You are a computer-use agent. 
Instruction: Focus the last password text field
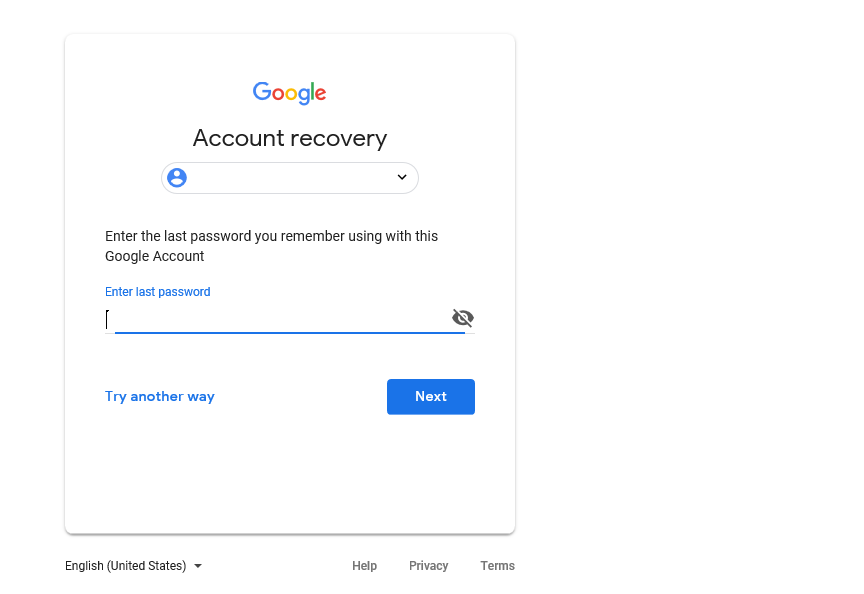pyautogui.click(x=280, y=319)
